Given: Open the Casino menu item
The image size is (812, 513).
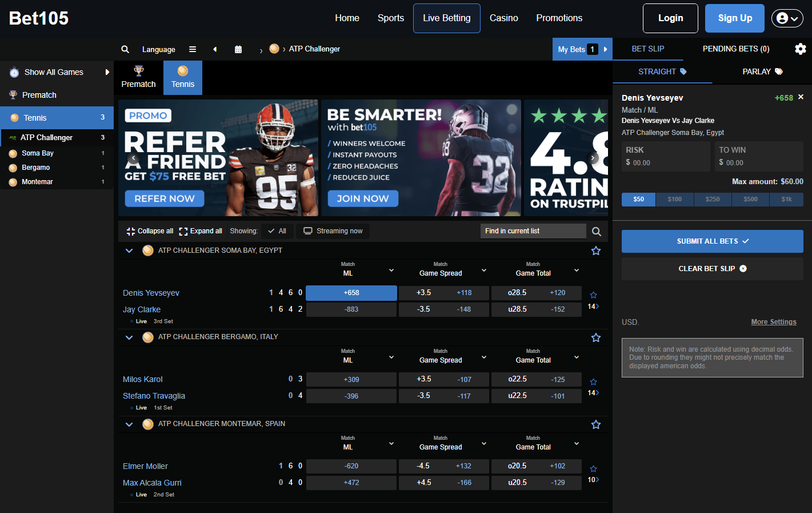Looking at the screenshot, I should [x=503, y=18].
